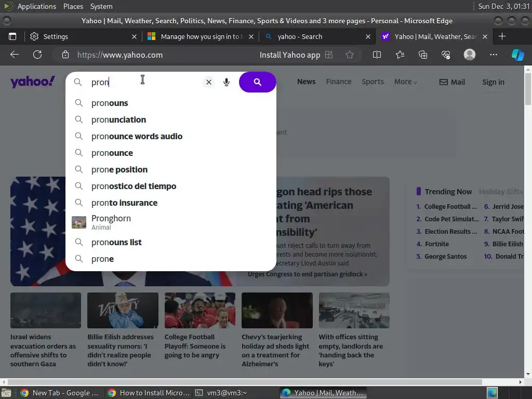Choose the 'prone' suggestion

tap(170, 259)
